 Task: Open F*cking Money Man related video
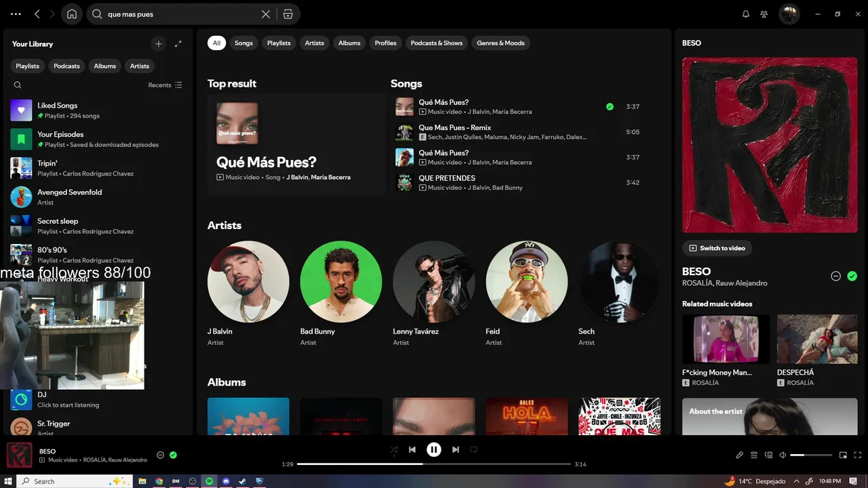point(726,351)
